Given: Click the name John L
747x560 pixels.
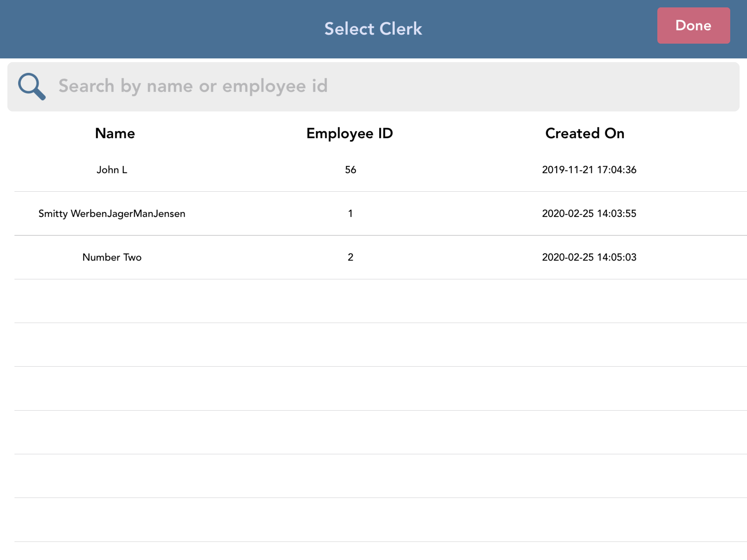Looking at the screenshot, I should 112,170.
